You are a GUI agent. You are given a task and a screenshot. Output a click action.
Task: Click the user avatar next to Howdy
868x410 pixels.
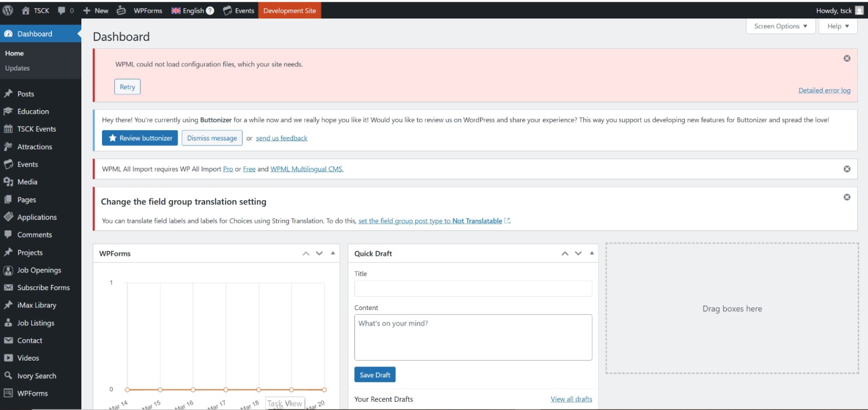tap(859, 10)
